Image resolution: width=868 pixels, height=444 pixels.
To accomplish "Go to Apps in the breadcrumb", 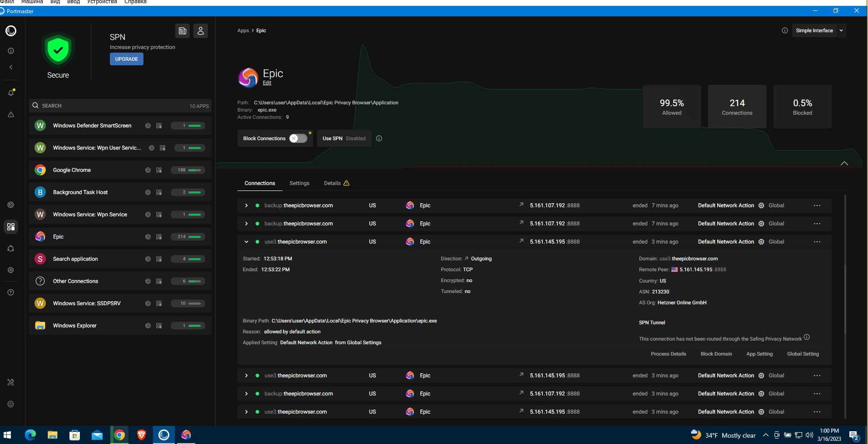I will [x=243, y=30].
